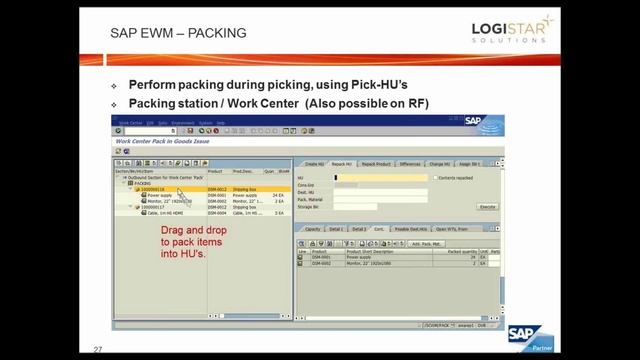640x360 pixels.
Task: Click the Sort Descending icon in contents toolbar
Action: coord(321,244)
